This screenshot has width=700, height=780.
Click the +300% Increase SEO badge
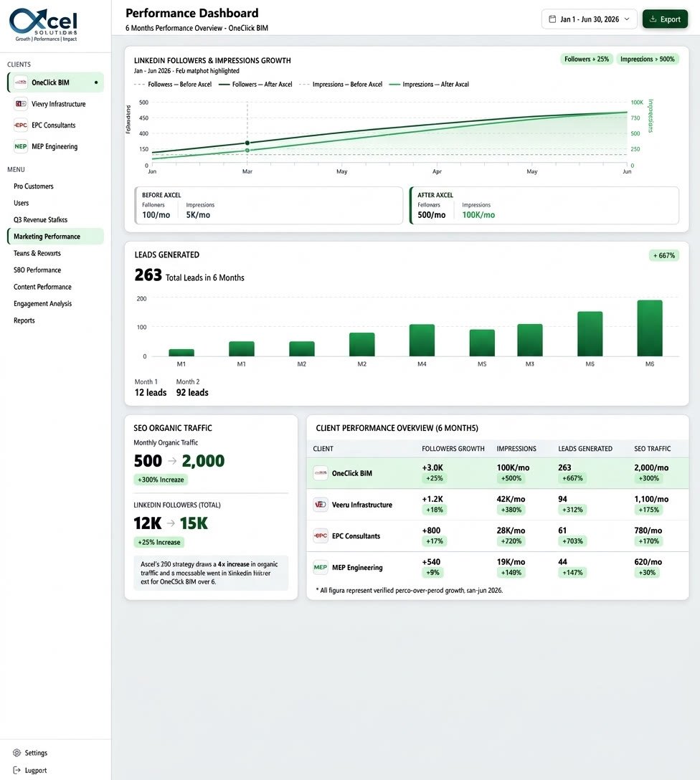coord(161,480)
